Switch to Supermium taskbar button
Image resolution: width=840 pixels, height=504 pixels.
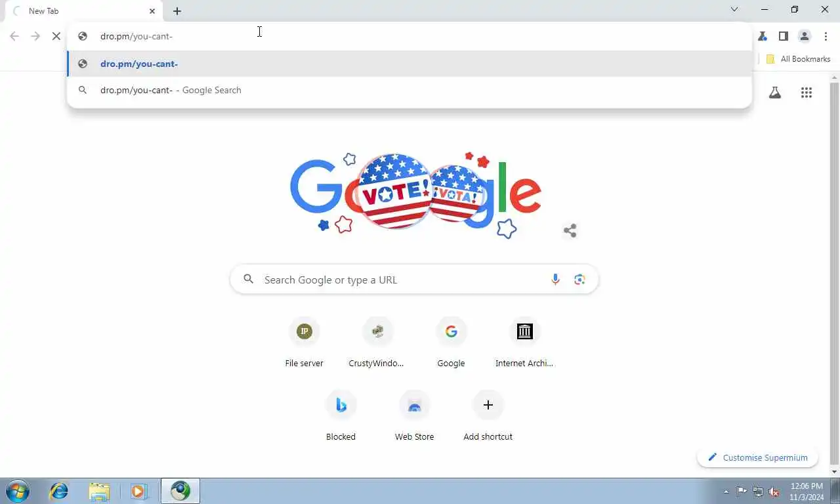180,491
